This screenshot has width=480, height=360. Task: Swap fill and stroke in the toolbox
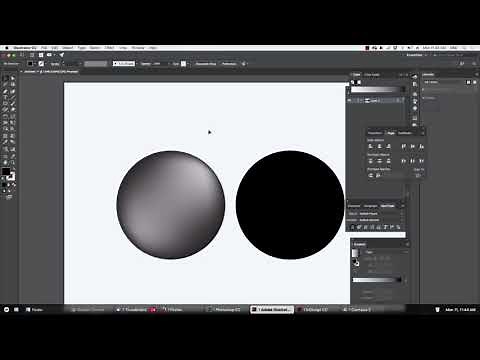click(x=13, y=169)
